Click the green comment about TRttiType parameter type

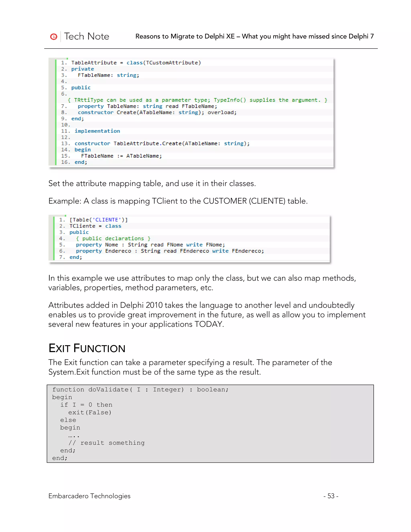point(197,100)
